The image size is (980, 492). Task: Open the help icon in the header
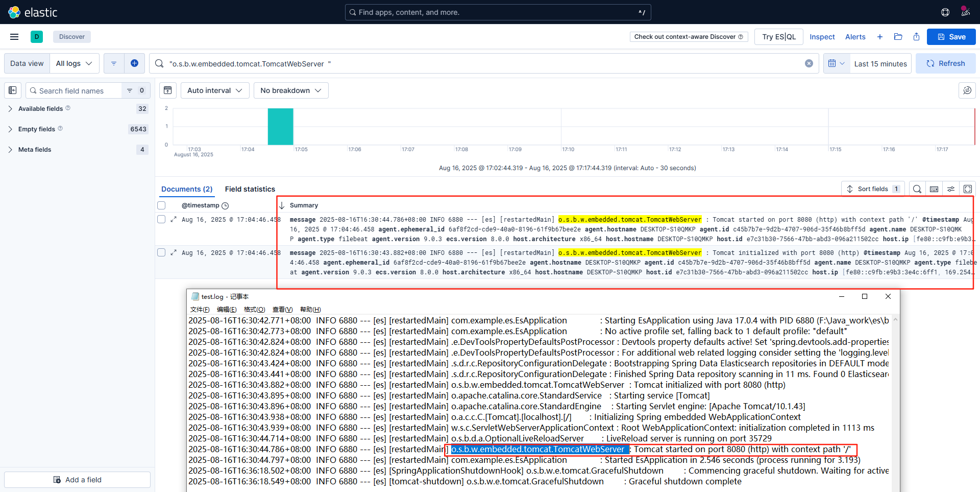coord(945,12)
